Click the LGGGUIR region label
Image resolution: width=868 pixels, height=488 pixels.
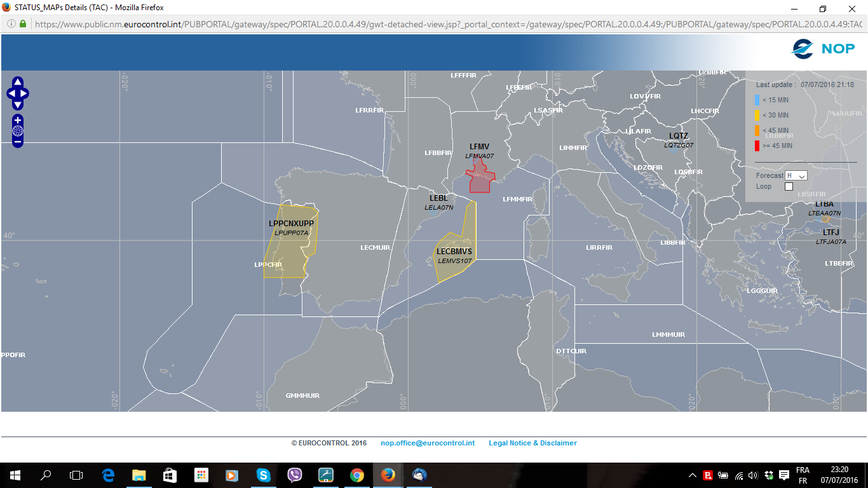tap(762, 290)
